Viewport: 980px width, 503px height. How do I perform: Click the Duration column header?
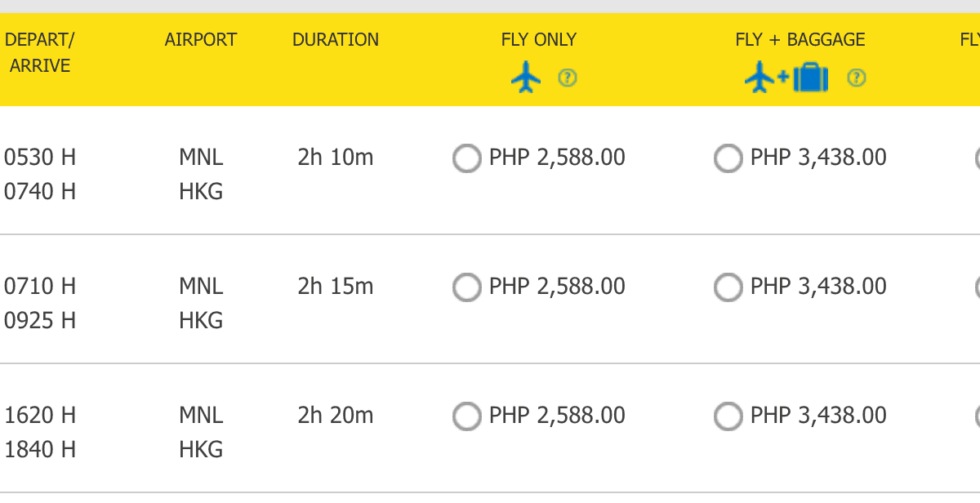tap(336, 39)
